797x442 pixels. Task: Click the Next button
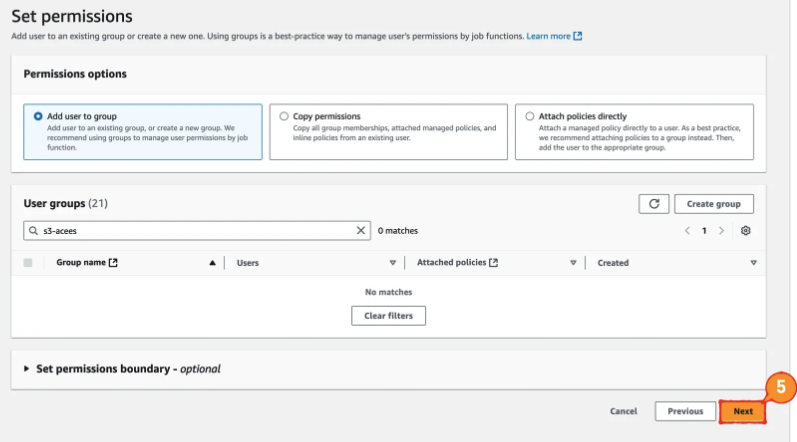point(742,411)
